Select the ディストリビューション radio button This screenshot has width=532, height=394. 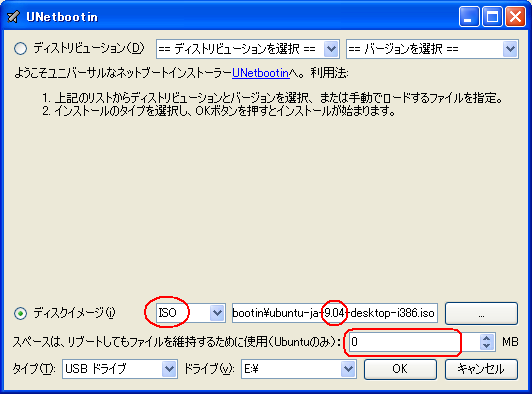[x=20, y=48]
